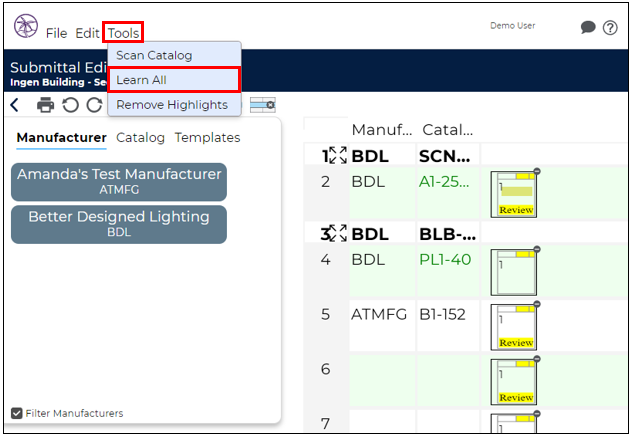Select Better Designed Lighting BDL button
Viewport: 631px width, 438px height.
(x=119, y=224)
